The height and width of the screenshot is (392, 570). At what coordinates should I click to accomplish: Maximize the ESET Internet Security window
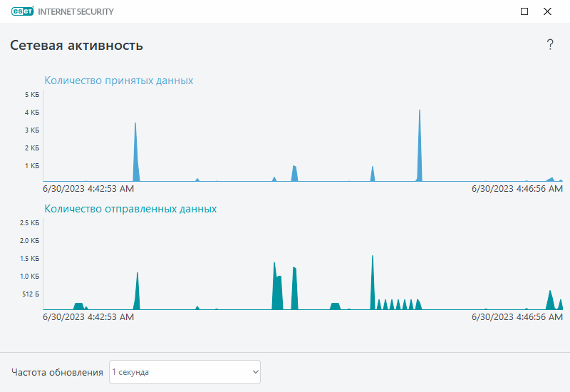(x=524, y=11)
